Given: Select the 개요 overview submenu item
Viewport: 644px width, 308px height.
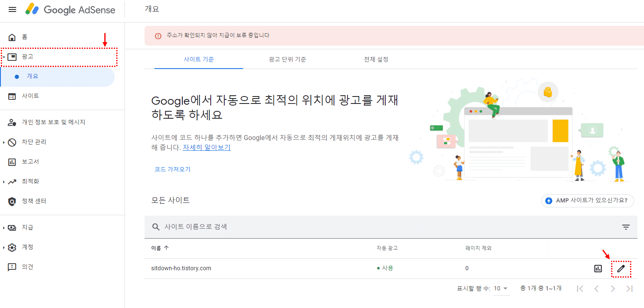Looking at the screenshot, I should pos(57,76).
